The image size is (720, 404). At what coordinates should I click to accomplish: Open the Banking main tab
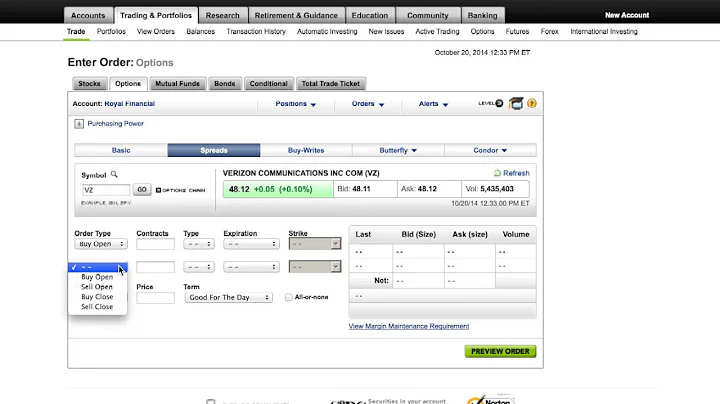[483, 15]
